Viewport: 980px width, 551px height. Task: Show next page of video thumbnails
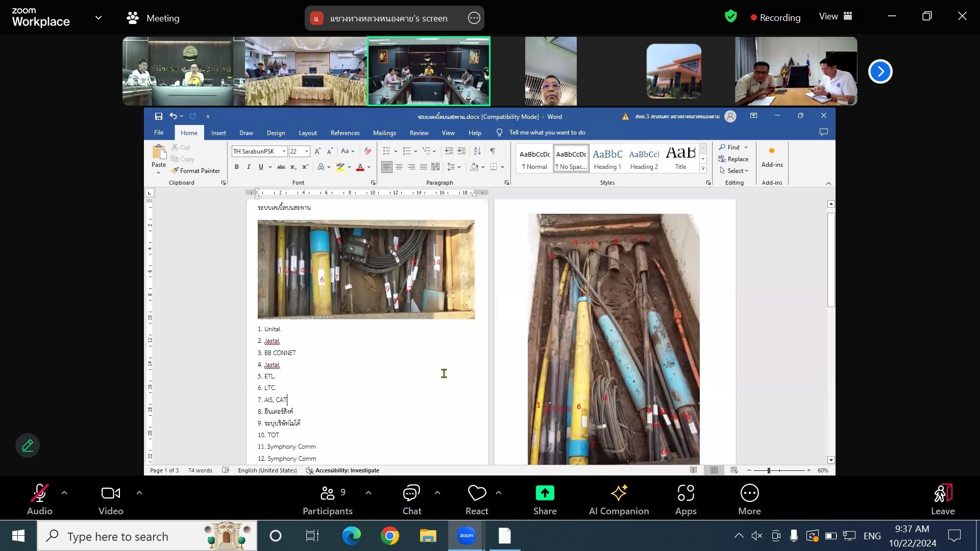point(880,71)
